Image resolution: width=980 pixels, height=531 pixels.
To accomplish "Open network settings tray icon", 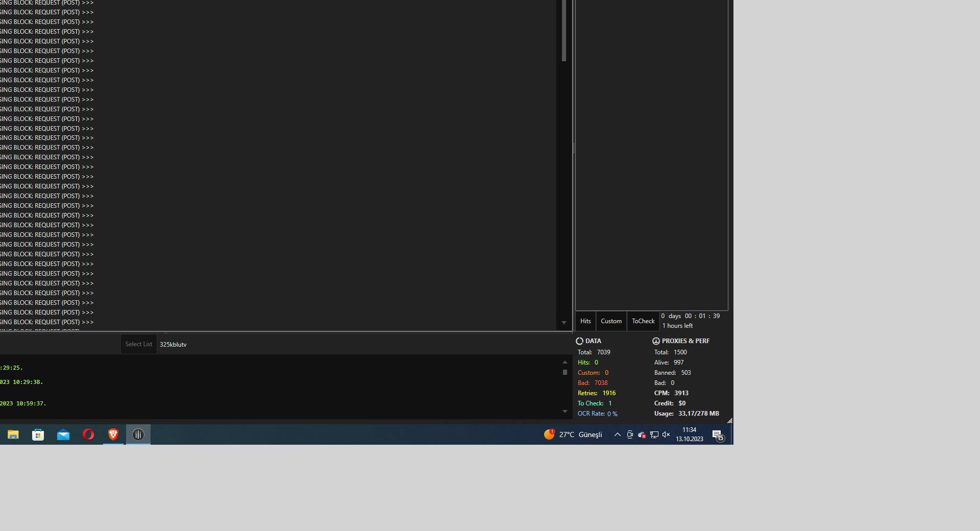I will click(654, 435).
